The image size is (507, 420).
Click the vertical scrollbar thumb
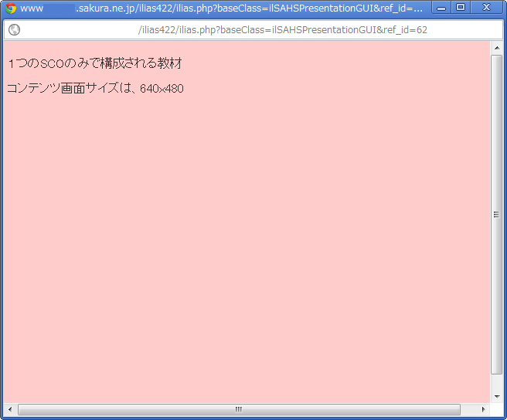pos(496,214)
